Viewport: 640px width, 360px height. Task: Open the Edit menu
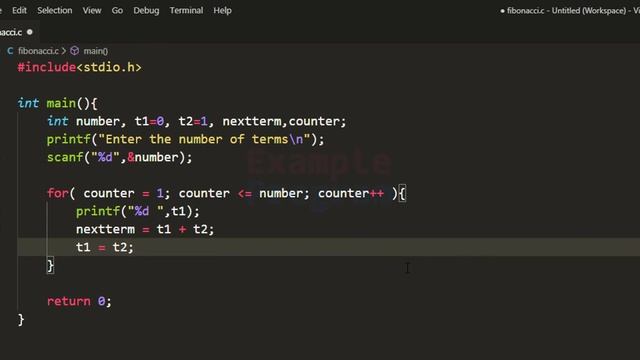tap(19, 10)
